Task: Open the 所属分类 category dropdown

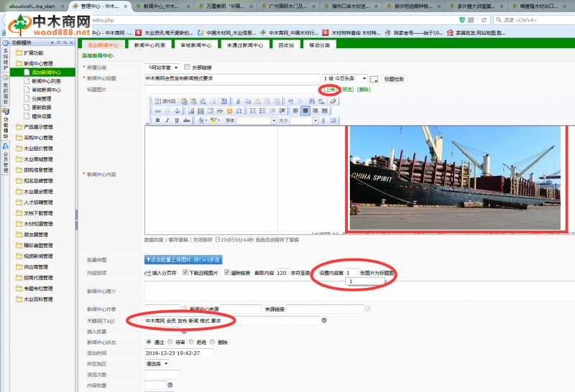Action: [162, 67]
